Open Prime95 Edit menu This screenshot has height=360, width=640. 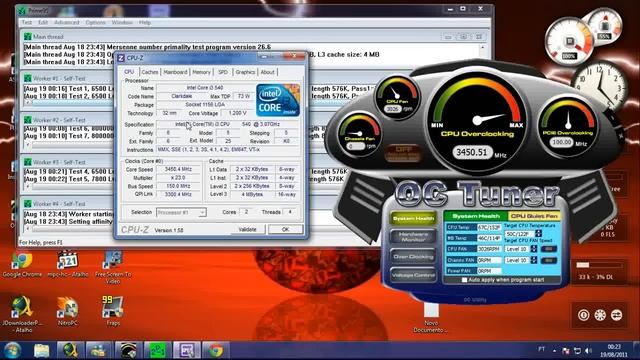[43, 22]
